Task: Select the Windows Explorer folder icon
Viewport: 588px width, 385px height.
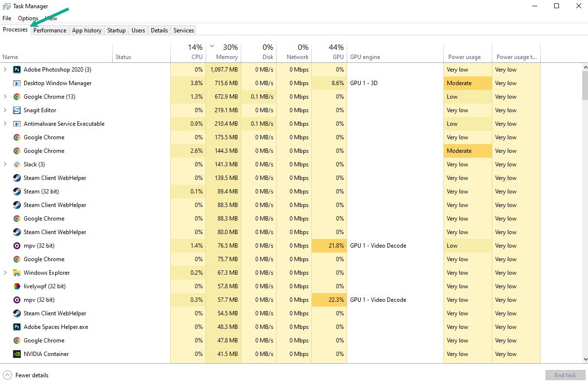Action: click(17, 273)
